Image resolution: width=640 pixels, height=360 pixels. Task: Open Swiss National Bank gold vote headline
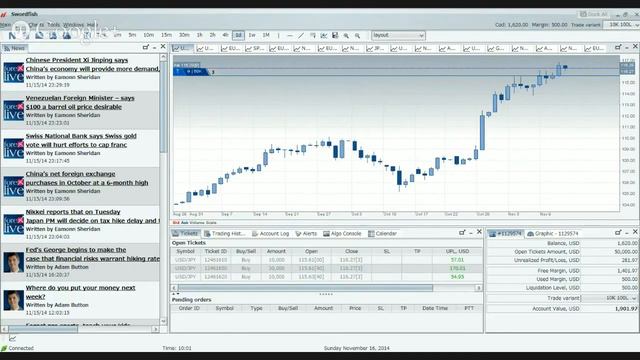(x=81, y=140)
